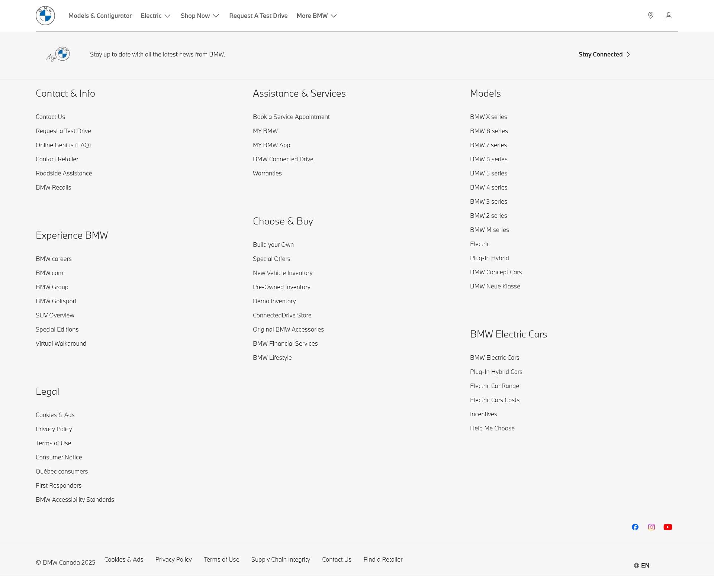Open Plug-In Hybrid models link
This screenshot has height=588, width=714.
489,258
